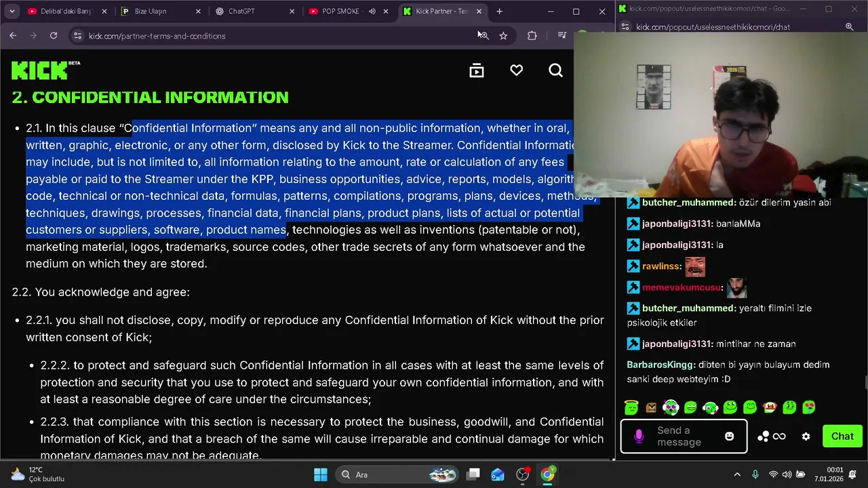
Task: Click popup window zoom magnifier icon
Action: (x=849, y=27)
